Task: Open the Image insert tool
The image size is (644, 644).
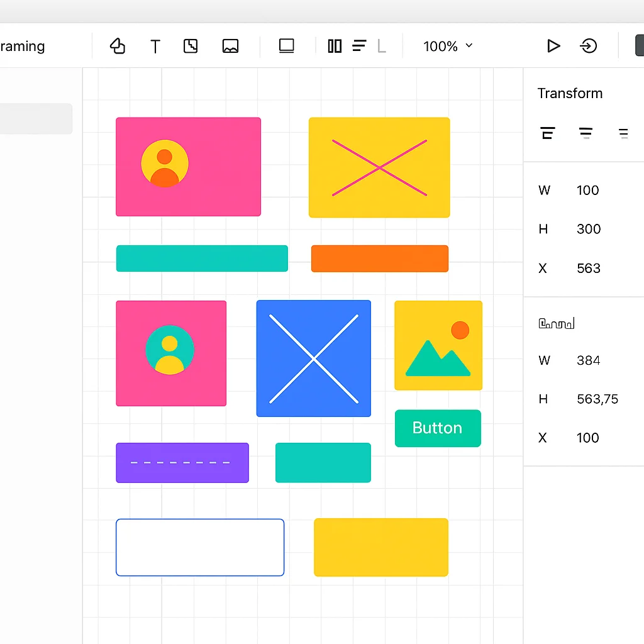Action: point(230,46)
